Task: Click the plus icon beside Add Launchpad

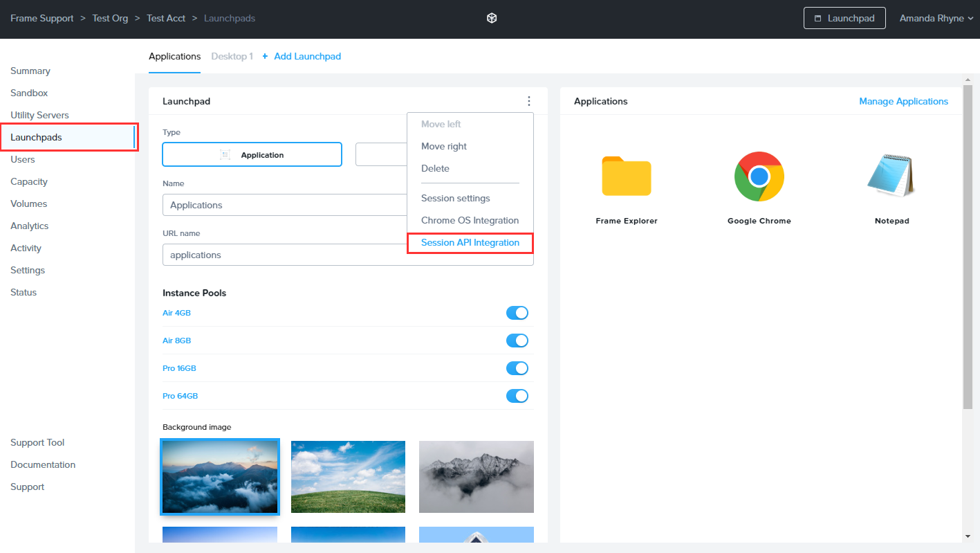Action: point(265,56)
